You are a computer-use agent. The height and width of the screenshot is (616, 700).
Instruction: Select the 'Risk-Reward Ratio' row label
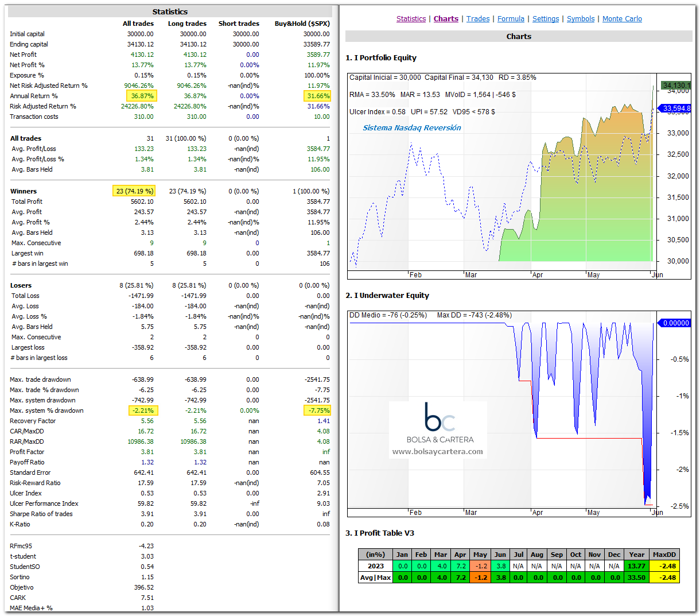point(35,483)
